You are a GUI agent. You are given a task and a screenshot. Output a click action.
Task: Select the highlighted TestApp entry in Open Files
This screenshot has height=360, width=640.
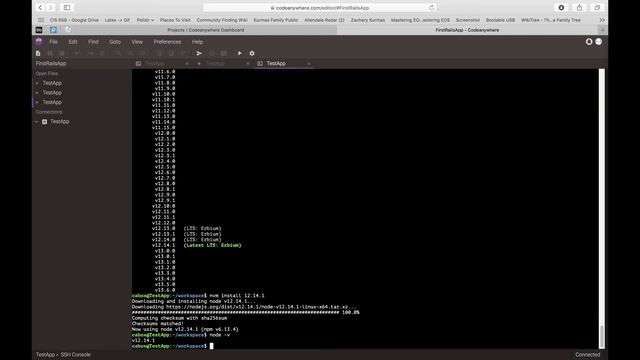(x=52, y=102)
